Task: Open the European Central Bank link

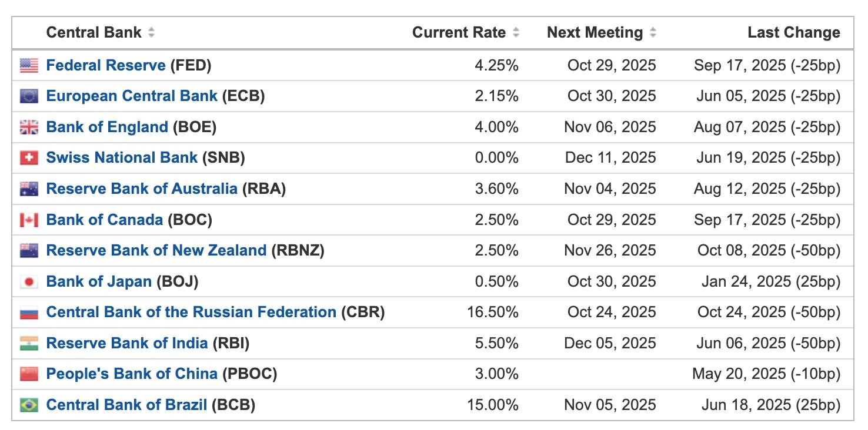Action: pyautogui.click(x=132, y=96)
